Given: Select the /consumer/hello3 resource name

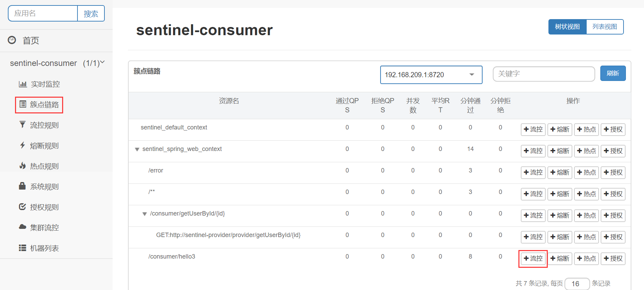Looking at the screenshot, I should tap(172, 257).
